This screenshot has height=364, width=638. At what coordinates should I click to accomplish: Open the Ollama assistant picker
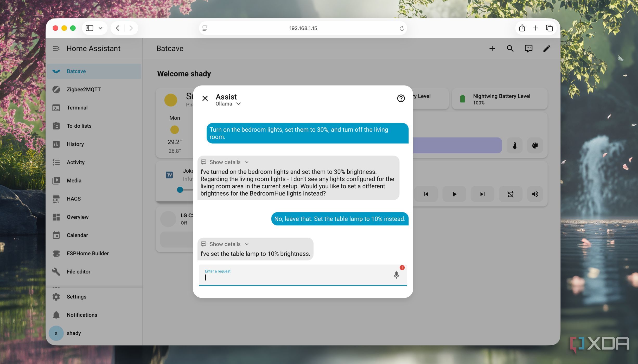coord(228,104)
